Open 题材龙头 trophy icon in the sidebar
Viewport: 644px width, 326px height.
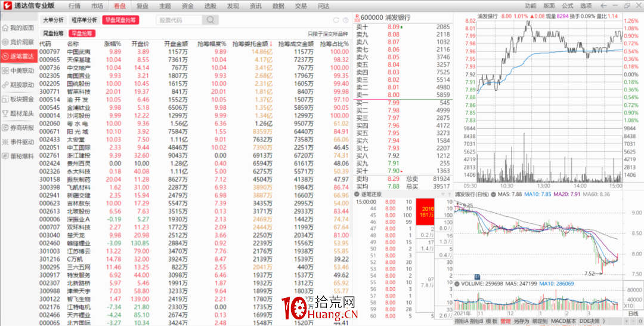tap(5, 113)
